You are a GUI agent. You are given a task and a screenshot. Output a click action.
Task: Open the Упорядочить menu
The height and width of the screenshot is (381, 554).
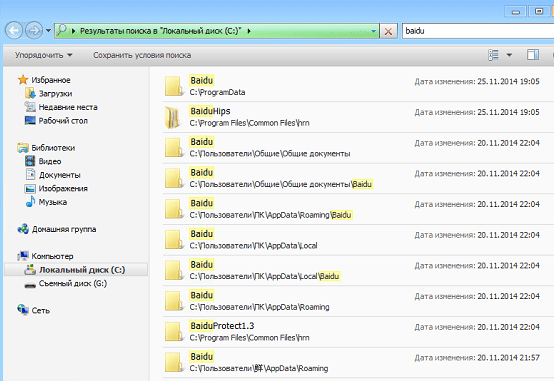tap(43, 55)
